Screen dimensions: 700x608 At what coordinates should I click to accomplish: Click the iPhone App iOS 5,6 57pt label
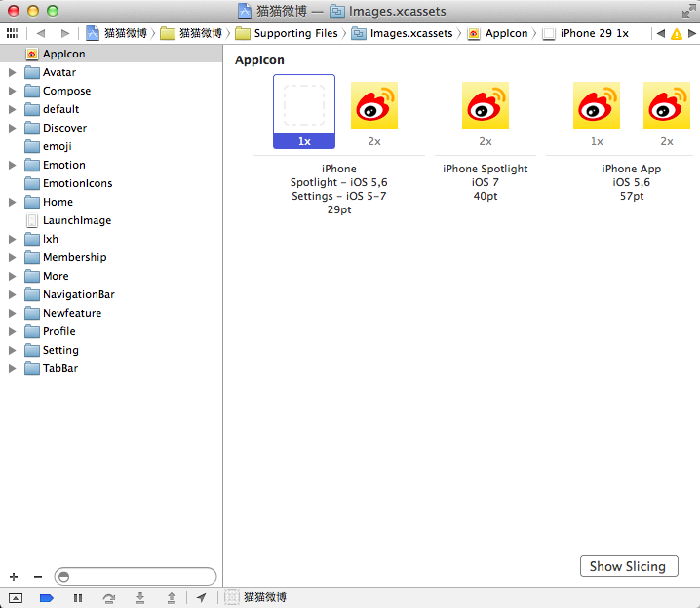[631, 182]
